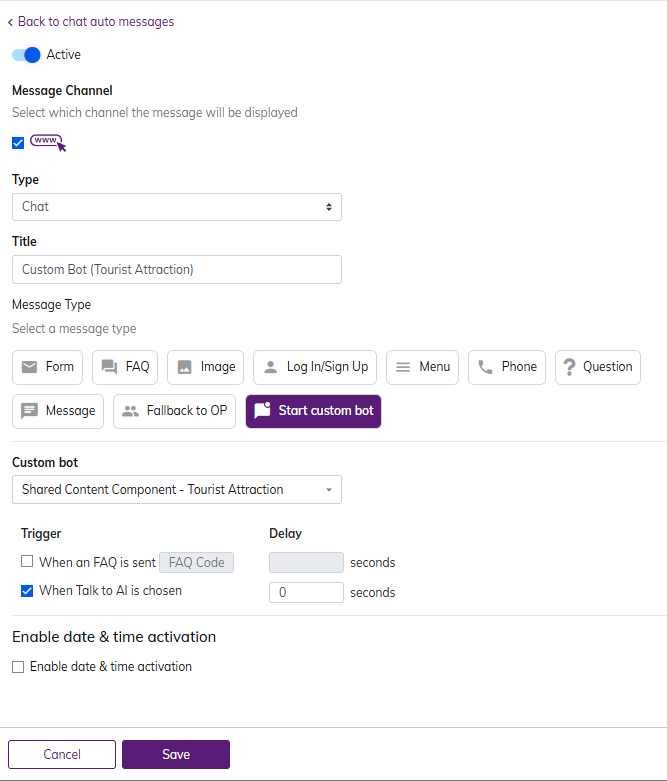The image size is (667, 781).
Task: Open the Type dropdown showing Chat
Action: pos(177,207)
